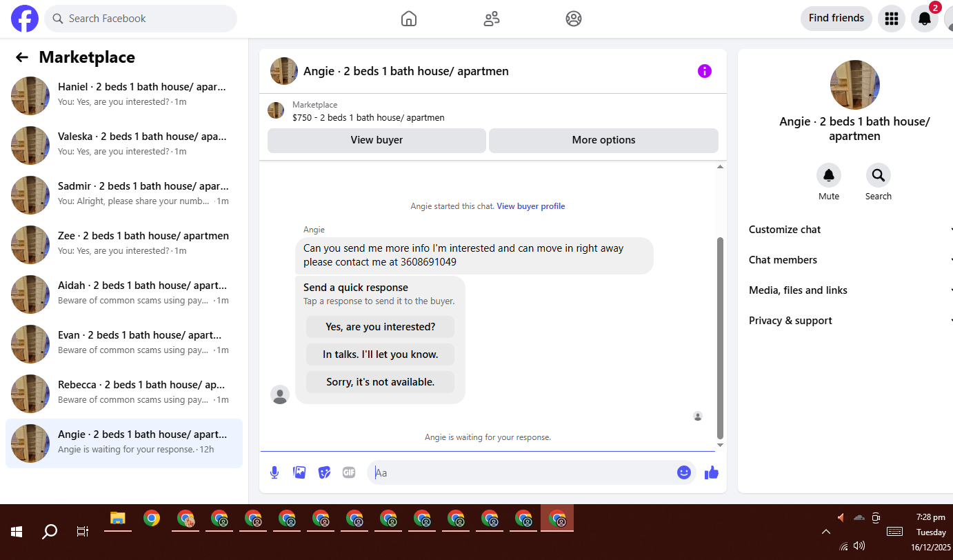953x560 pixels.
Task: Mute this chat using the bell icon
Action: click(829, 175)
